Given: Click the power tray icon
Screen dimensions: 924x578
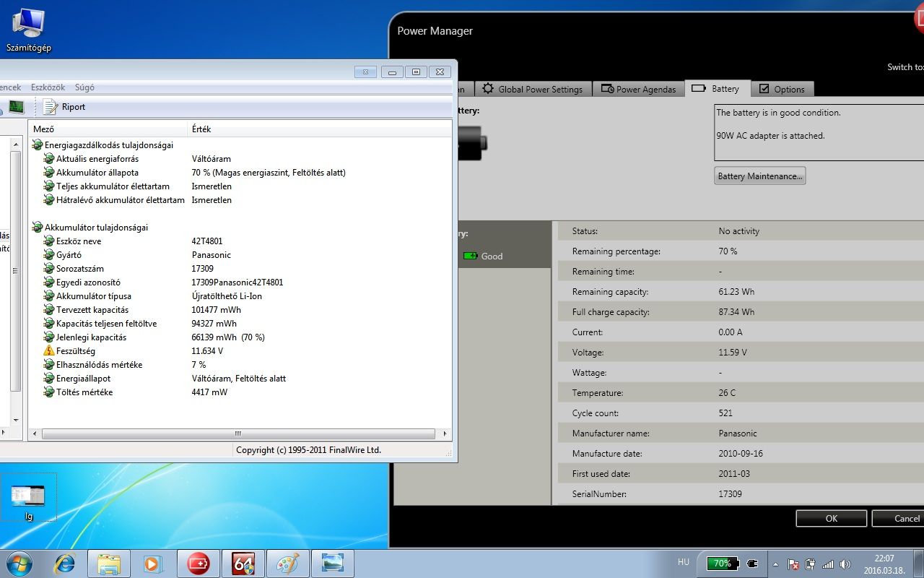Looking at the screenshot, I should [811, 564].
